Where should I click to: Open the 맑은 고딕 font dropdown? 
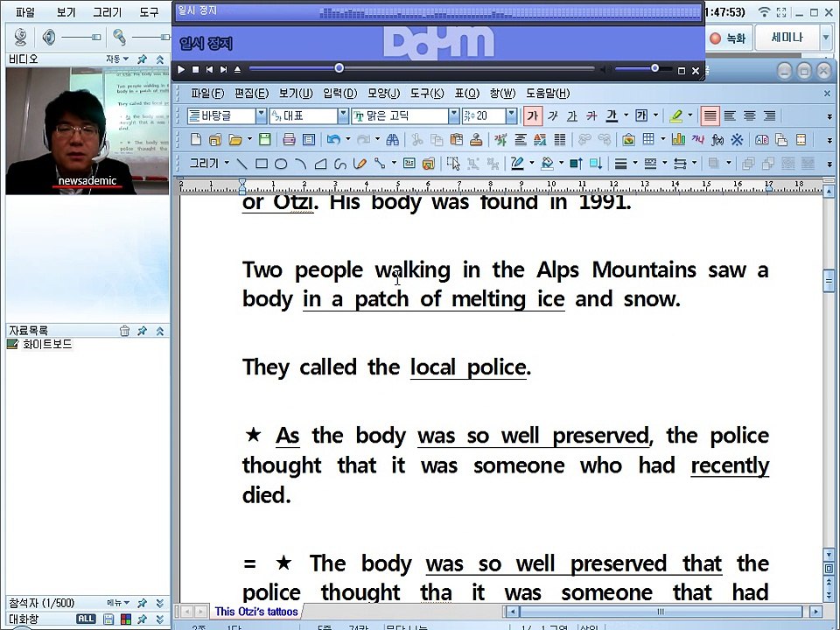click(x=454, y=115)
